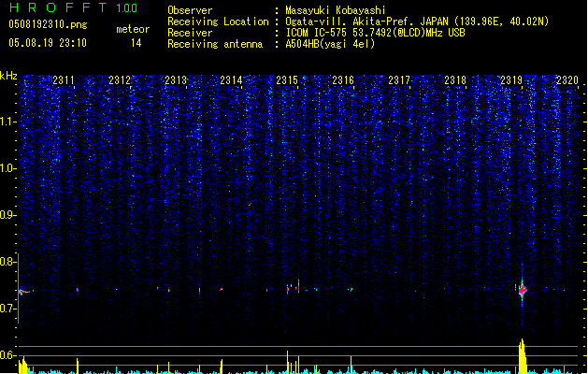Click the kHz axis unit label

click(x=8, y=76)
